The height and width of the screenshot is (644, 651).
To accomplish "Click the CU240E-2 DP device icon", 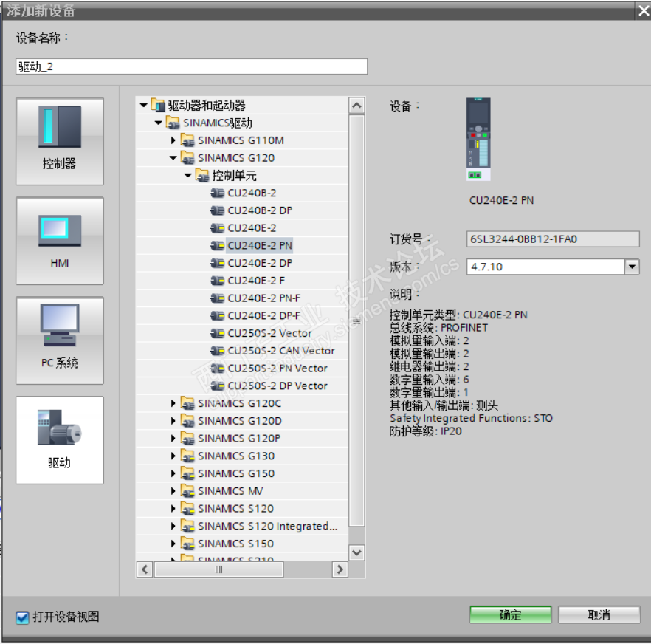I will point(217,263).
